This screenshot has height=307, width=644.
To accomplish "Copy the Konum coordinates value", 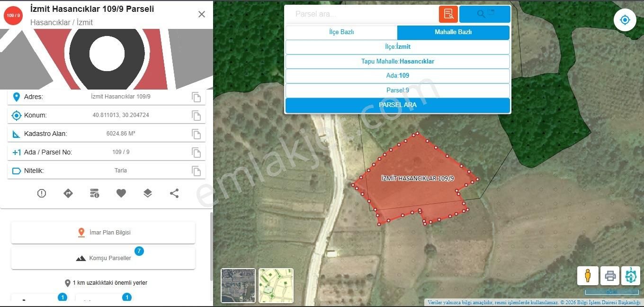I will point(196,115).
